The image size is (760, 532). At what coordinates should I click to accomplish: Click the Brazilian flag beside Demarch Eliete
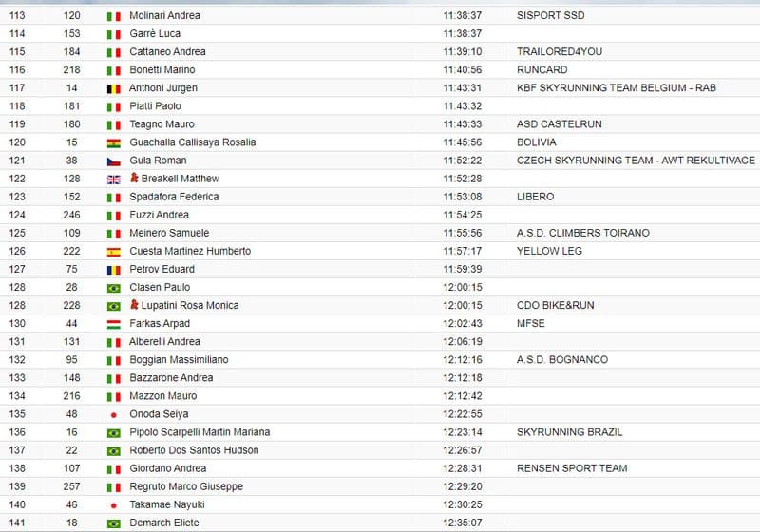(x=113, y=523)
